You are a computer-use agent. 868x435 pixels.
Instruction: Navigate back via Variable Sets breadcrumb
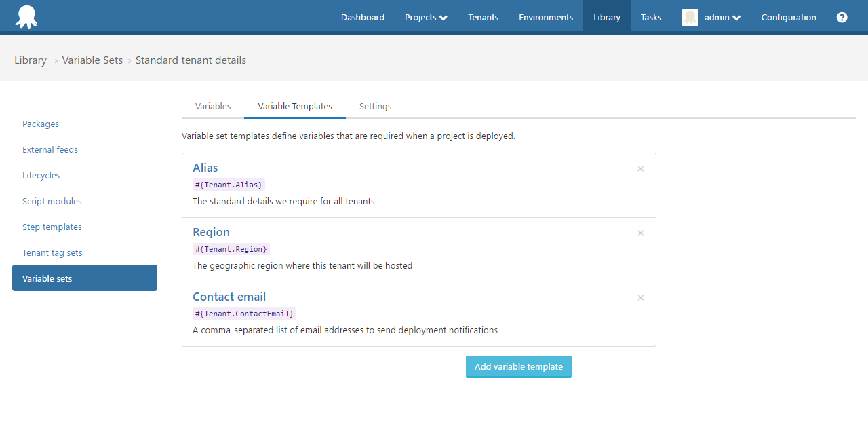click(92, 60)
